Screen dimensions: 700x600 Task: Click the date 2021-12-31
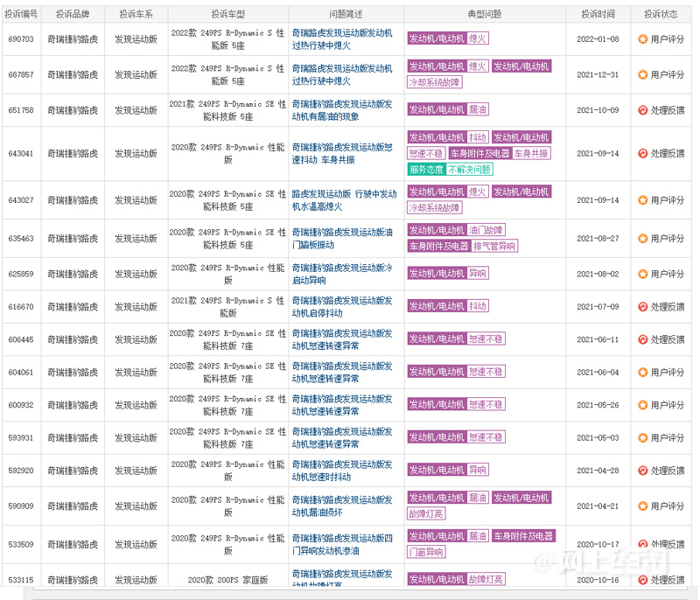[598, 74]
